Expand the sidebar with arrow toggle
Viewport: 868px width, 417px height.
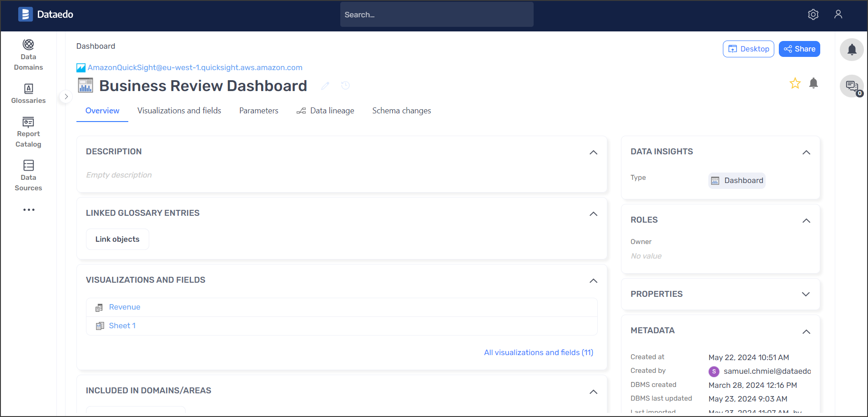click(x=66, y=97)
